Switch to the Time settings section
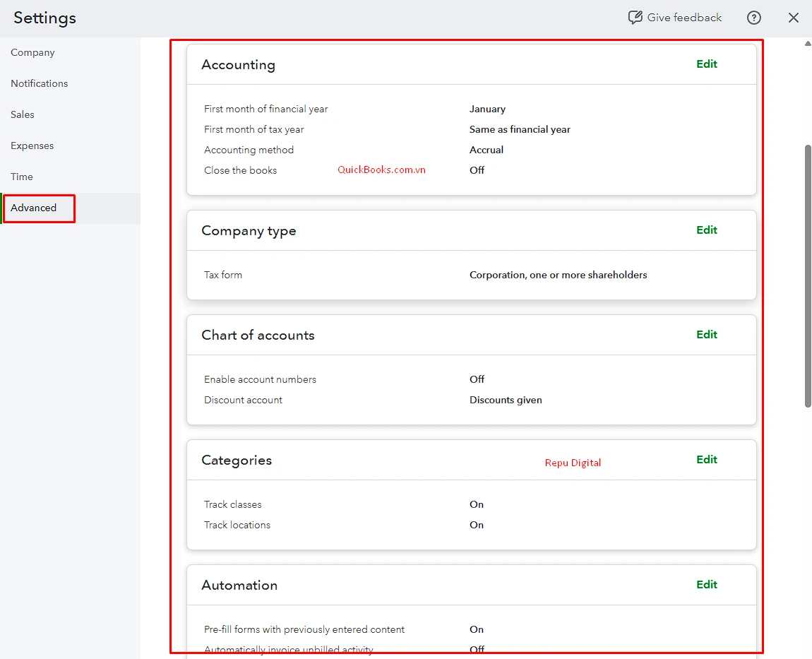 click(x=21, y=177)
